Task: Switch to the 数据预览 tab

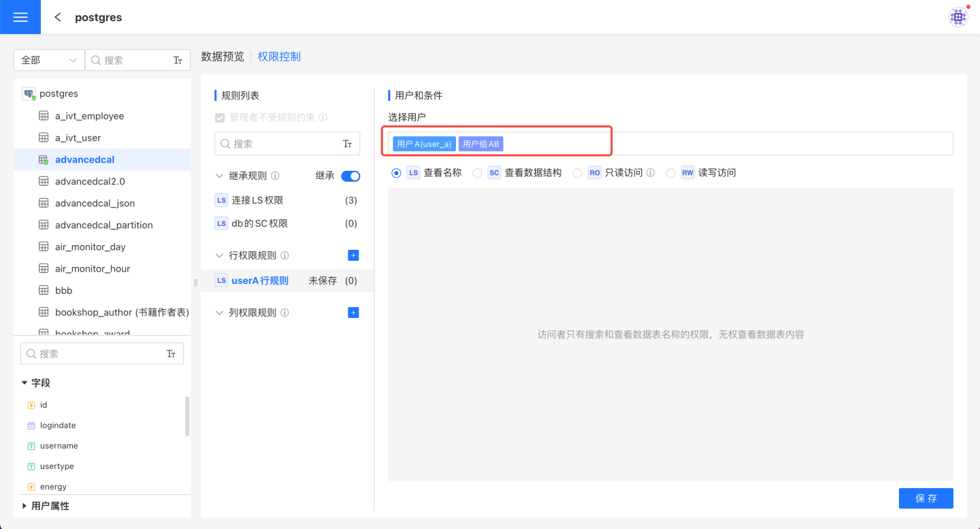Action: [x=223, y=57]
